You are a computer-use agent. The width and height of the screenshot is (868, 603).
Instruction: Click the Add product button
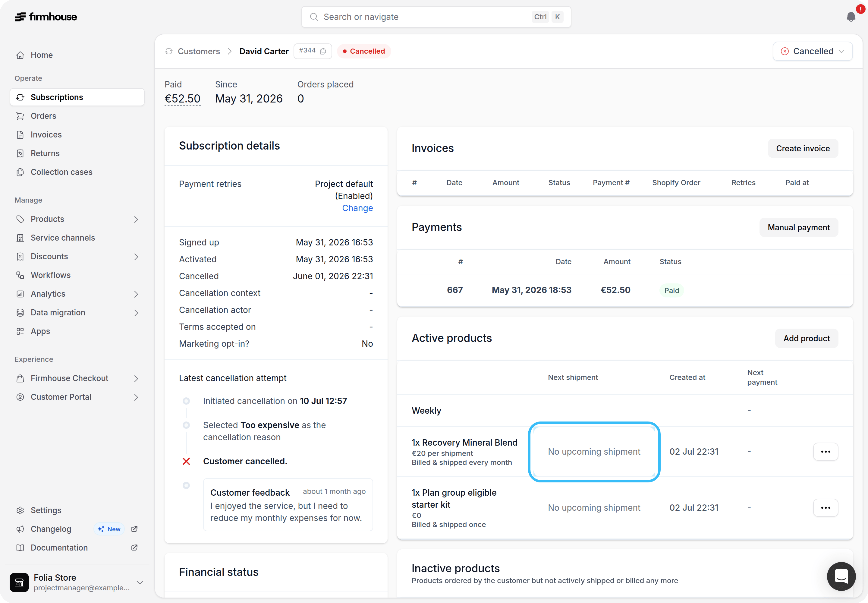[x=807, y=339]
